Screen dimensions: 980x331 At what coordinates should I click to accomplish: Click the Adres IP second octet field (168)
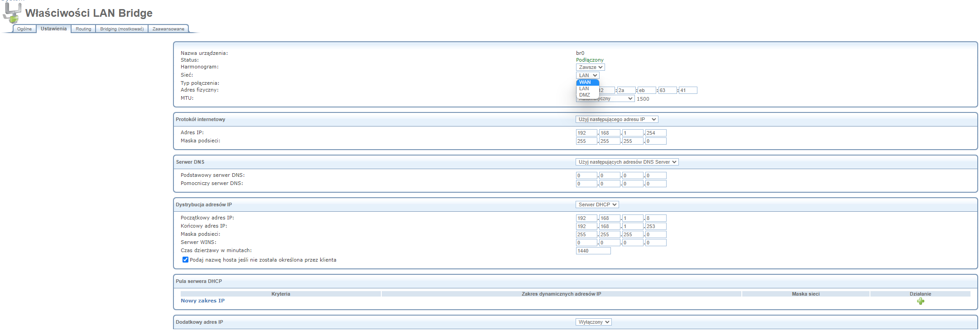click(610, 133)
